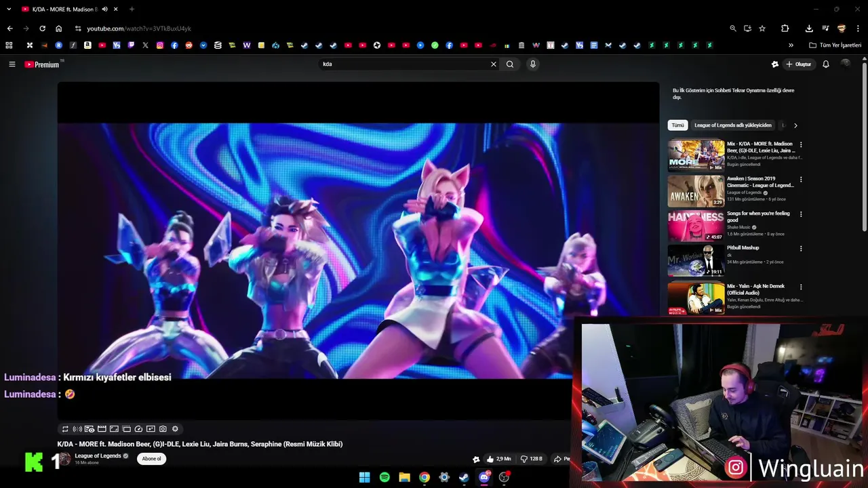Go to browser home page
Image resolution: width=868 pixels, height=488 pixels.
pyautogui.click(x=58, y=28)
